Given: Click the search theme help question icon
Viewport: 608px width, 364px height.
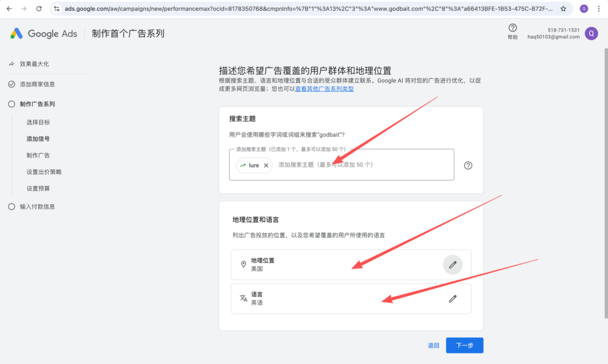Looking at the screenshot, I should point(468,166).
